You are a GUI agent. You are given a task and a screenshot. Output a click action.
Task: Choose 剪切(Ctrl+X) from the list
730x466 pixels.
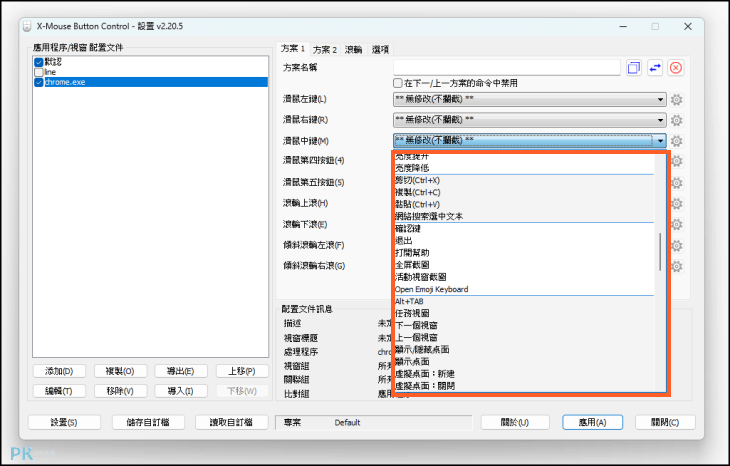(x=524, y=180)
